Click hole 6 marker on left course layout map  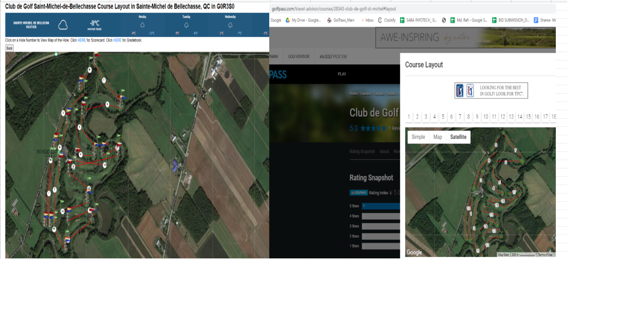point(107,104)
